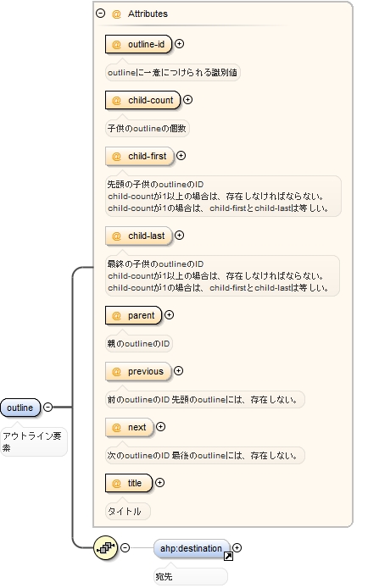Collapse the sequence compositor children

pyautogui.click(x=125, y=548)
